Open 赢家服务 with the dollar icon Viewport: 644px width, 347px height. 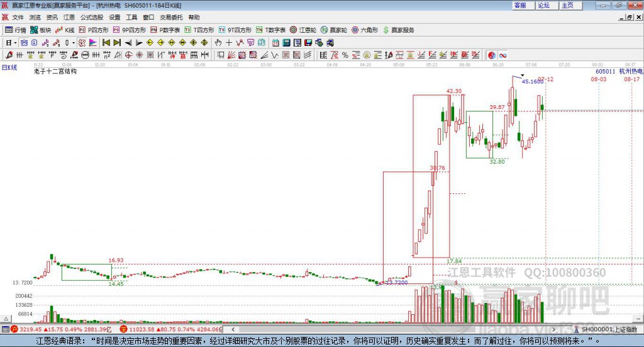(398, 30)
